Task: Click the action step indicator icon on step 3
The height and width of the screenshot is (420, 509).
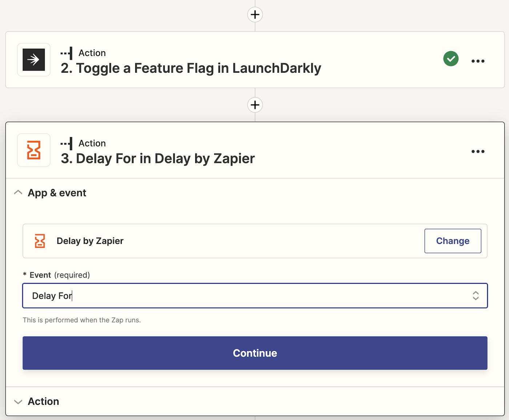Action: pyautogui.click(x=67, y=144)
